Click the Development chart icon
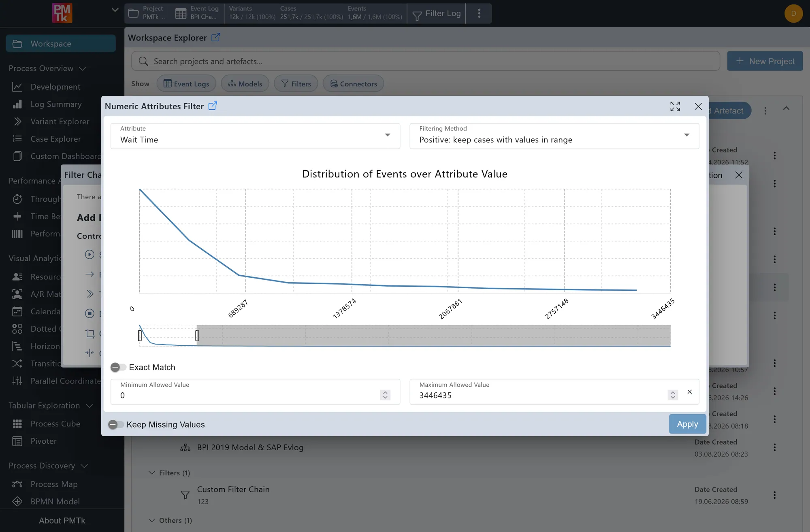 point(17,87)
